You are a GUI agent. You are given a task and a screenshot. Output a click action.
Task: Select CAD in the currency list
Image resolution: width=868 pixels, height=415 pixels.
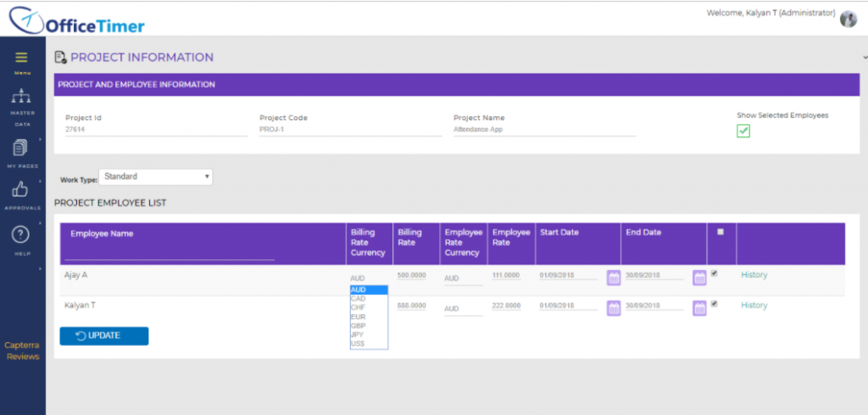[x=369, y=299]
